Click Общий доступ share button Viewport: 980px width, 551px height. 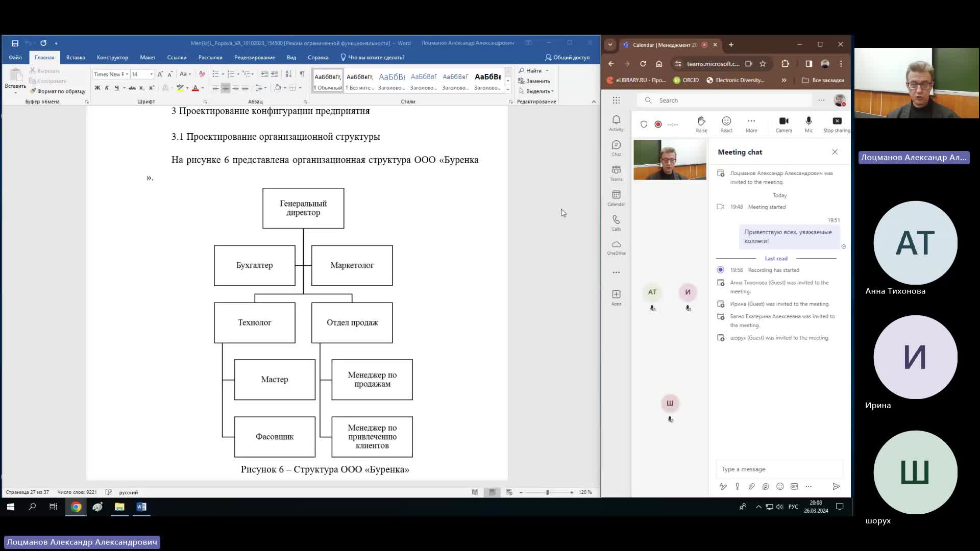click(567, 57)
